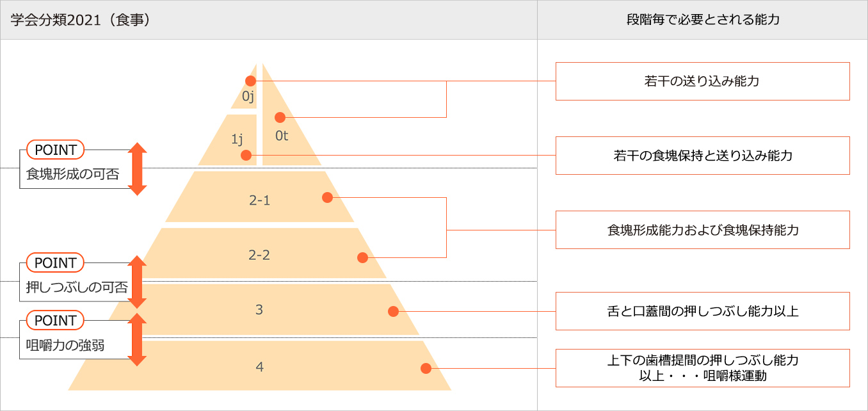Click the 食塊形成能力および食塊保持能力 box
The height and width of the screenshot is (411, 868).
click(702, 230)
